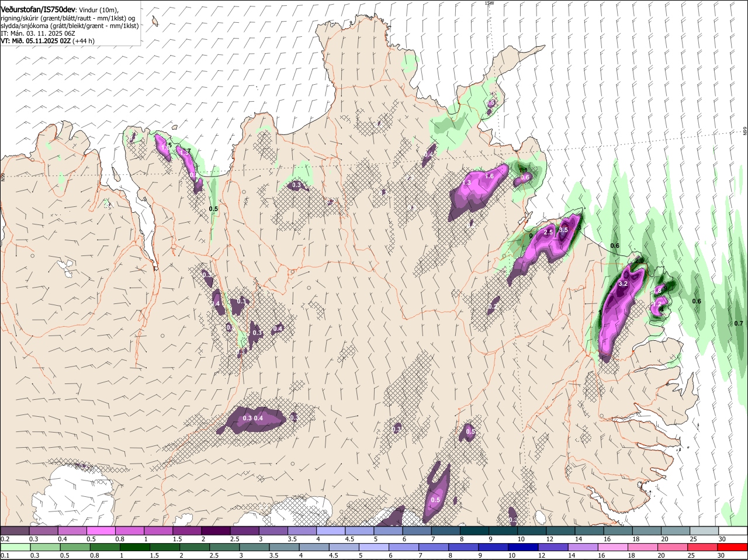Click the dark teal swatch labeled 9 in the purple scale

coord(503,531)
